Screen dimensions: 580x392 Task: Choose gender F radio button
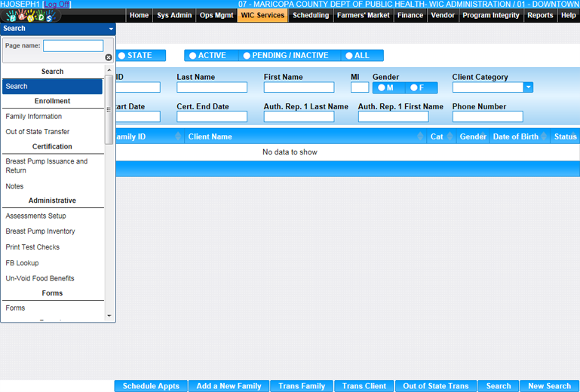tap(413, 87)
